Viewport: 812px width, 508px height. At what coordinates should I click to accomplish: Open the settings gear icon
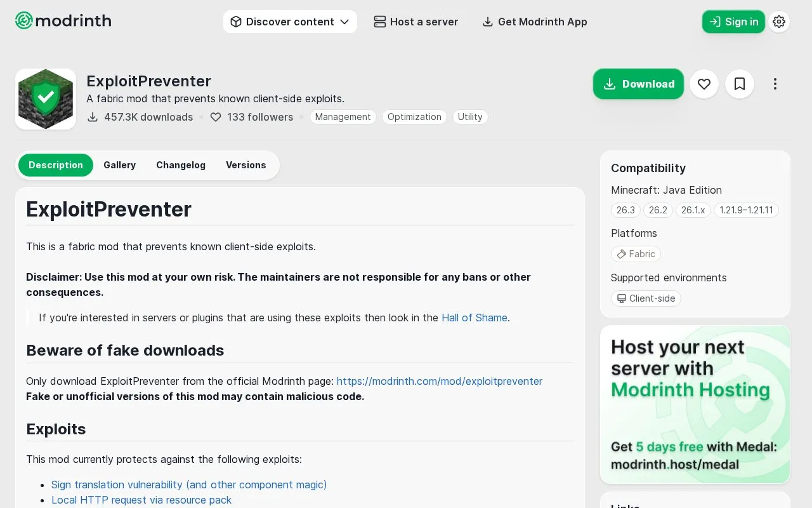point(779,22)
